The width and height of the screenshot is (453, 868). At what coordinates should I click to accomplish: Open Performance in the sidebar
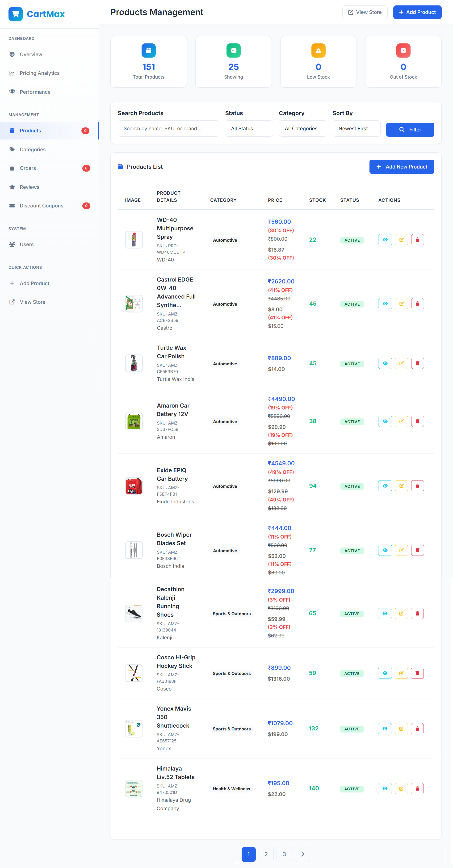tap(49, 92)
